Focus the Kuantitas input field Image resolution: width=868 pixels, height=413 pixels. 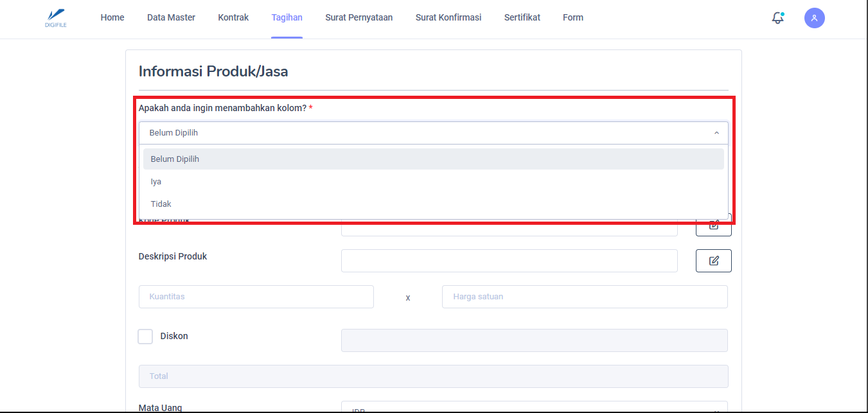[x=256, y=297]
